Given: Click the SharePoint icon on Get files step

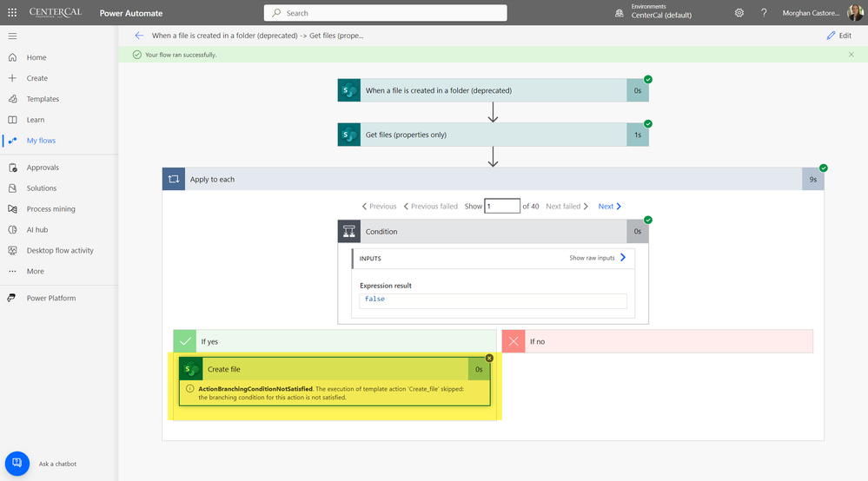Looking at the screenshot, I should pyautogui.click(x=348, y=135).
